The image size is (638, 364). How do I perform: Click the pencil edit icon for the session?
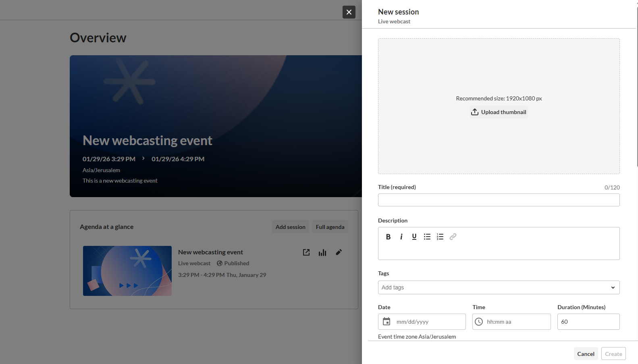(x=339, y=252)
